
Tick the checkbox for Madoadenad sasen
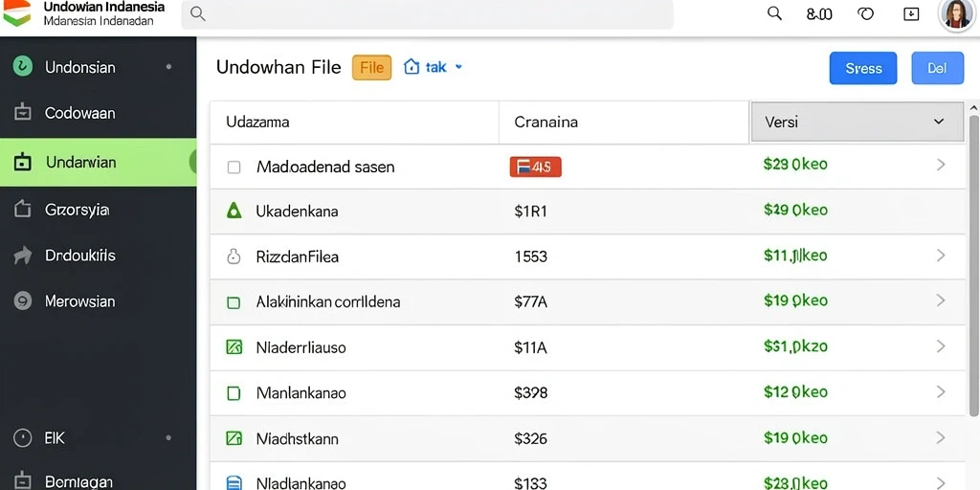pyautogui.click(x=234, y=167)
